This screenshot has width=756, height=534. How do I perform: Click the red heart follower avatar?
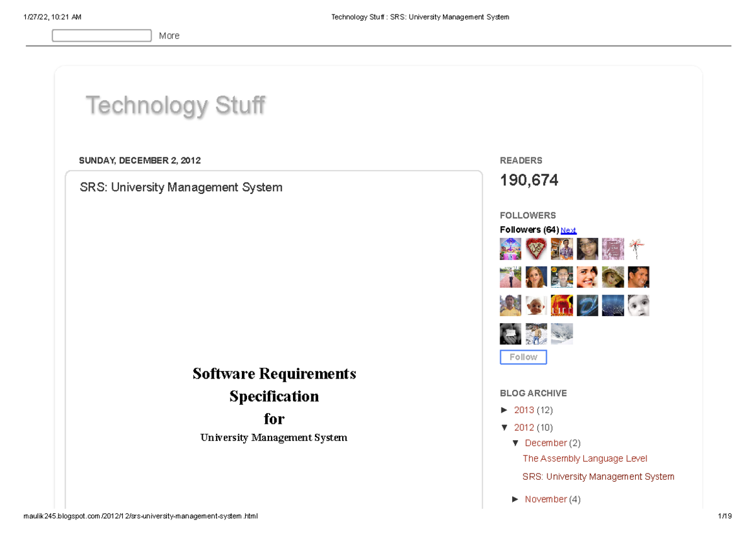(536, 249)
